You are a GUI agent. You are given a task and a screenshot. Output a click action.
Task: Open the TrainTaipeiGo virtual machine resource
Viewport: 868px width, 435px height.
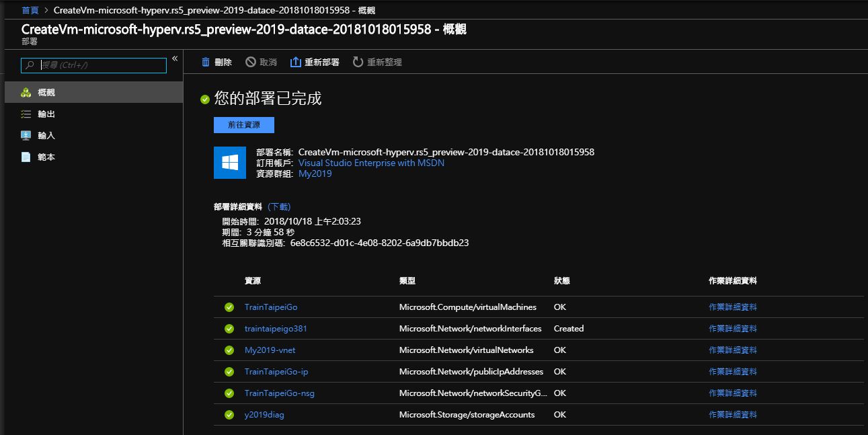[271, 307]
